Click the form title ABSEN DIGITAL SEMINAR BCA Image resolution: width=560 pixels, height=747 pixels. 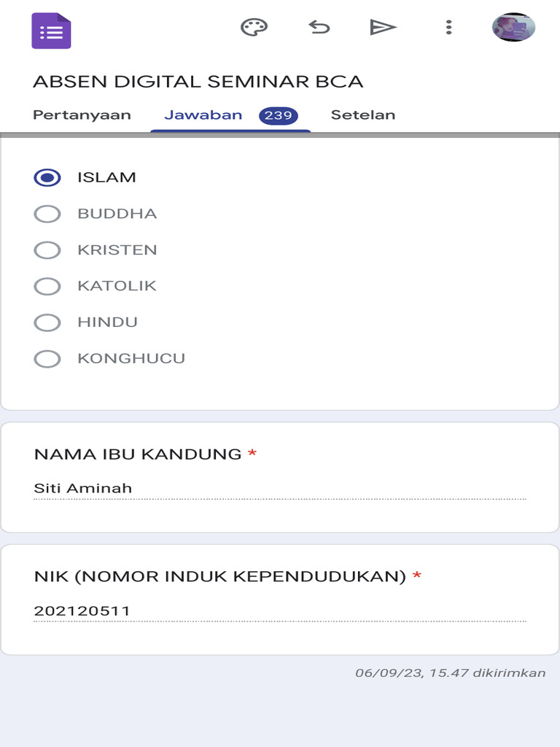(198, 81)
